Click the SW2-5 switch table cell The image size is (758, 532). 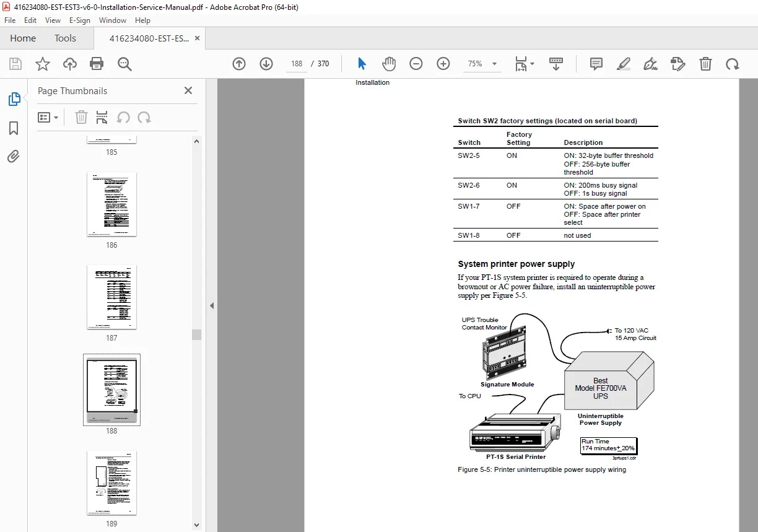pyautogui.click(x=469, y=156)
